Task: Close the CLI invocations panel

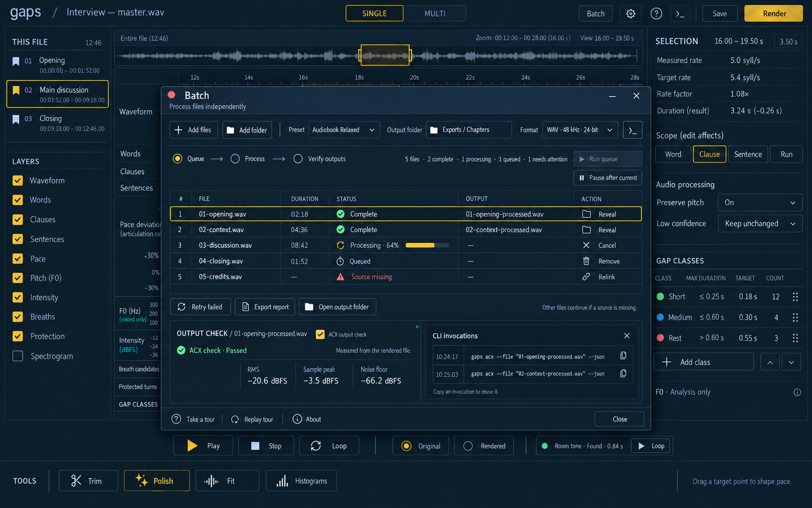Action: [627, 336]
